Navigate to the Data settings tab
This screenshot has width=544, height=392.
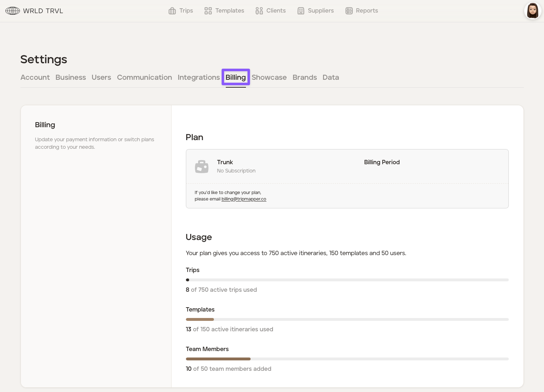click(x=330, y=77)
